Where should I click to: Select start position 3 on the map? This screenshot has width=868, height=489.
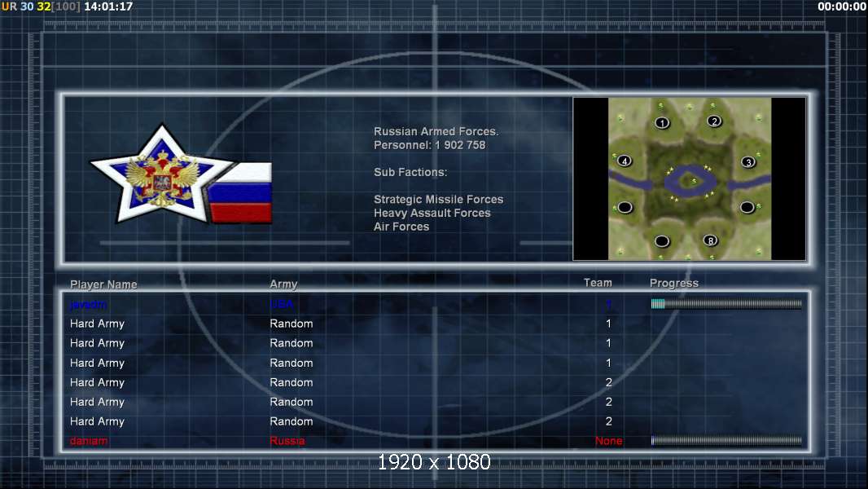748,162
